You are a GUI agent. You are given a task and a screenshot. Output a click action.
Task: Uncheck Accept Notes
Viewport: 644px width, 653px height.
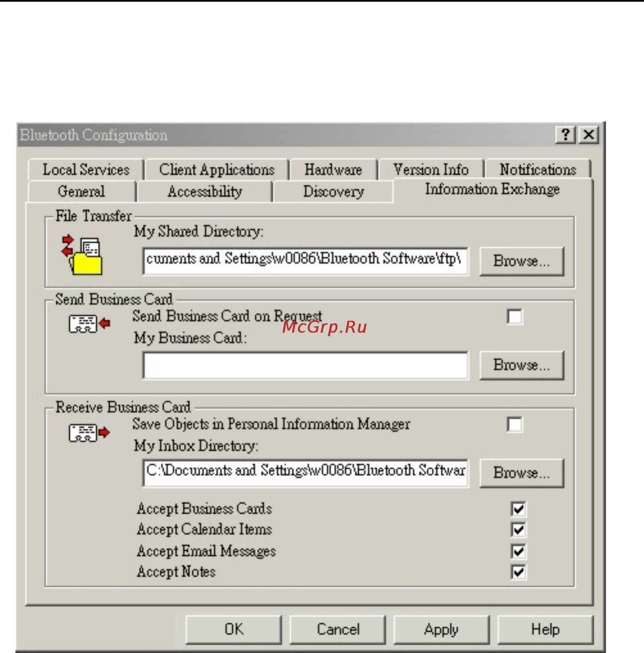coord(518,572)
